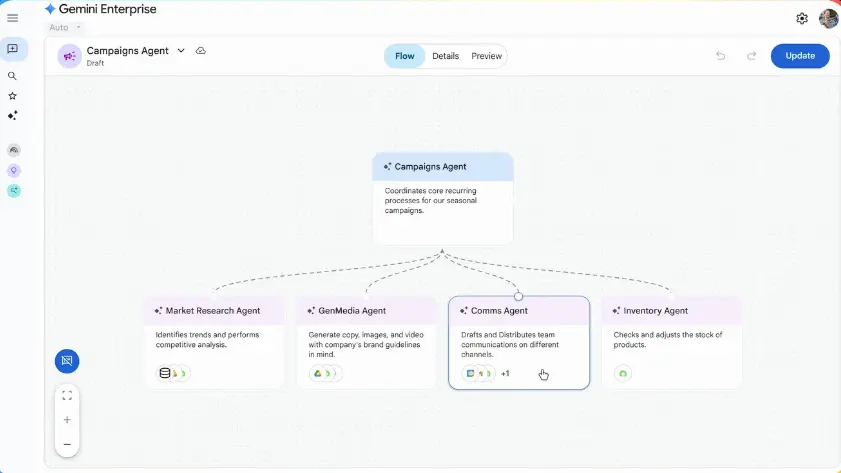The width and height of the screenshot is (841, 473).
Task: Zoom out on the canvas
Action: pos(67,444)
